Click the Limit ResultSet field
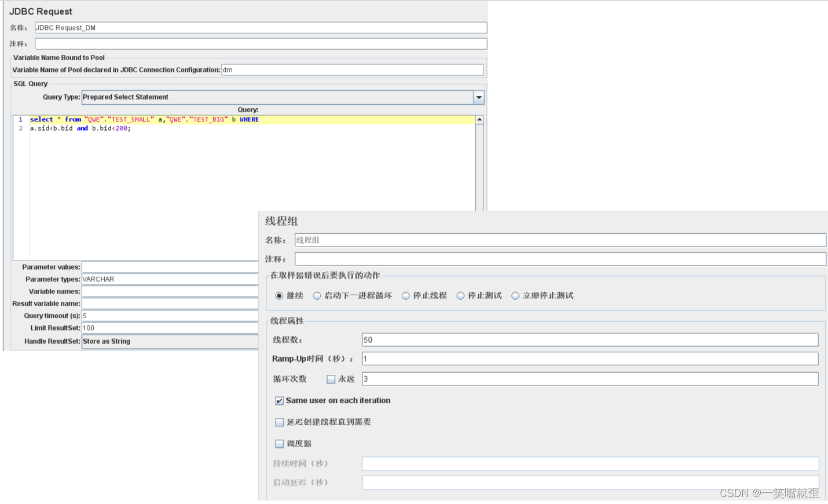The height and width of the screenshot is (504, 828). pos(170,328)
